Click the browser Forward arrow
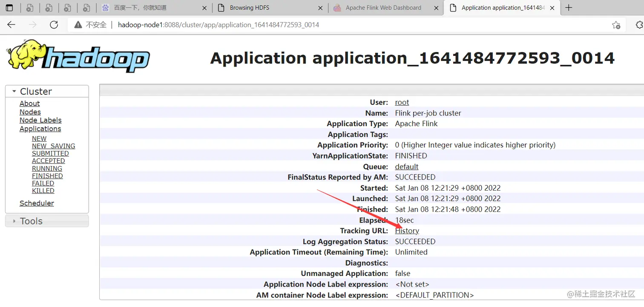 (x=32, y=25)
